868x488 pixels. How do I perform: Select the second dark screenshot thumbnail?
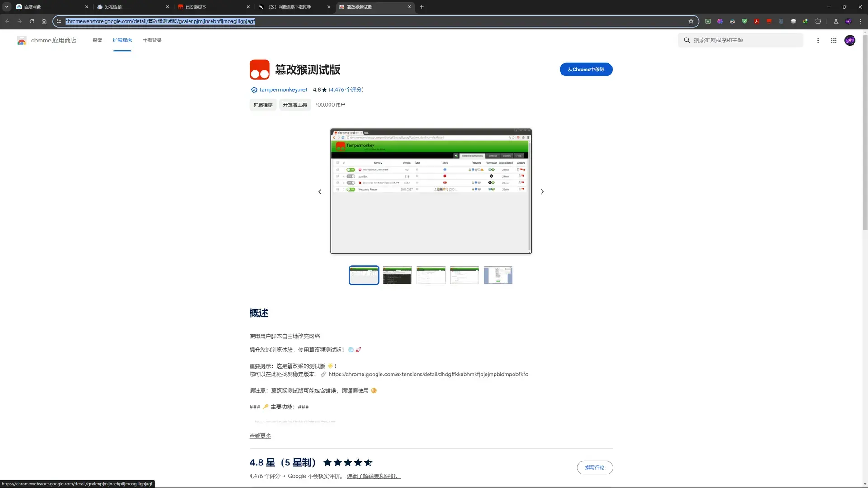pos(397,275)
